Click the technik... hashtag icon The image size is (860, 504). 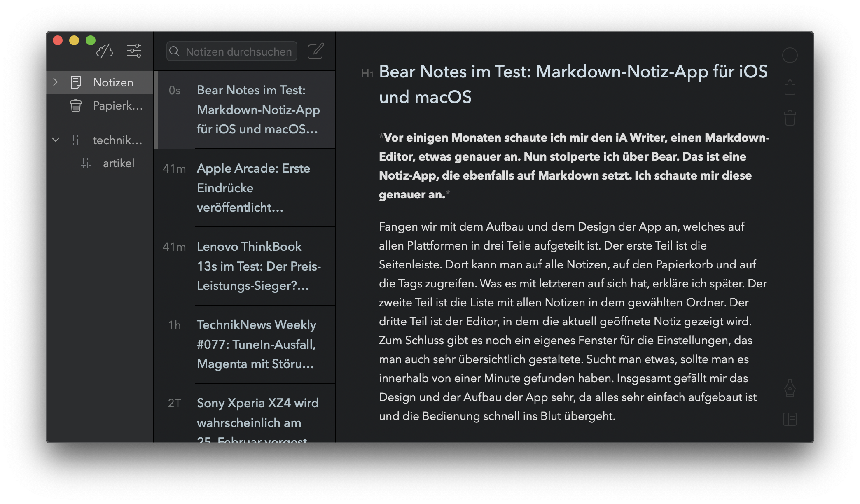click(76, 140)
